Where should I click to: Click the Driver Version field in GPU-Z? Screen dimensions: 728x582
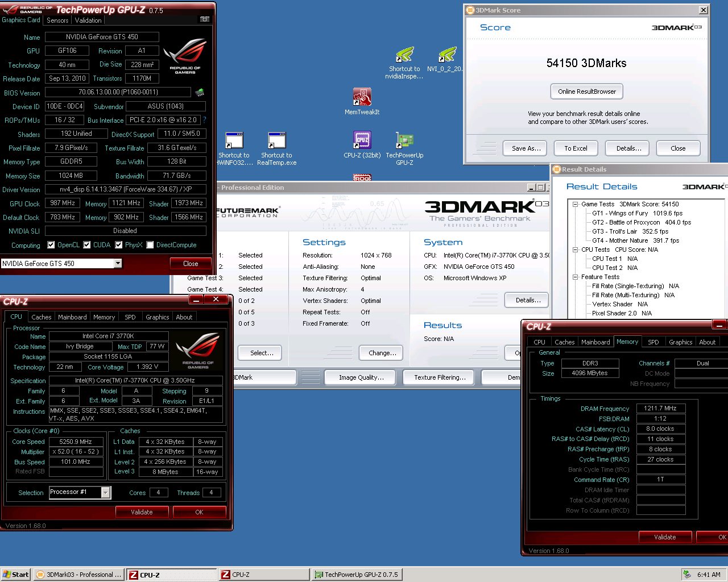tap(126, 189)
